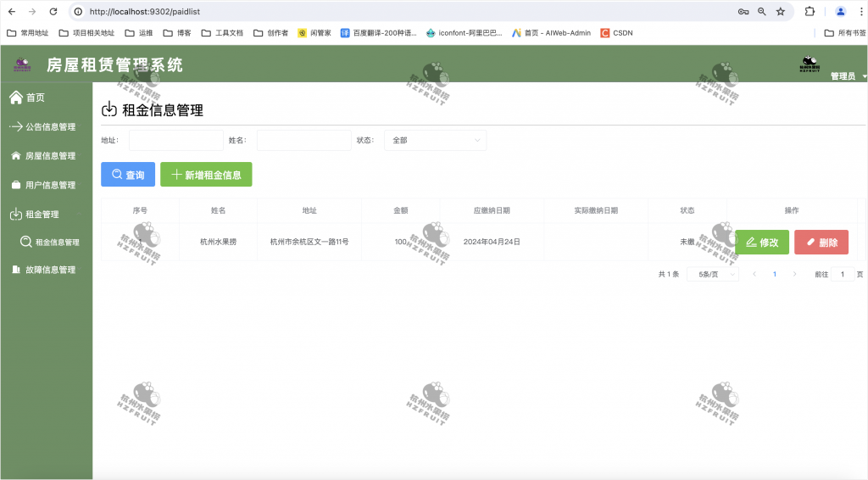This screenshot has height=480, width=868.
Task: Open the iconfont-阿里巴巴 bookmark
Action: (x=464, y=33)
